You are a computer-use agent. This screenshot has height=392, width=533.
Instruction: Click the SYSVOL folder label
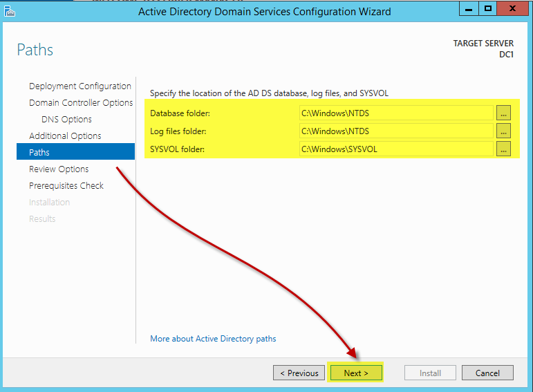177,149
